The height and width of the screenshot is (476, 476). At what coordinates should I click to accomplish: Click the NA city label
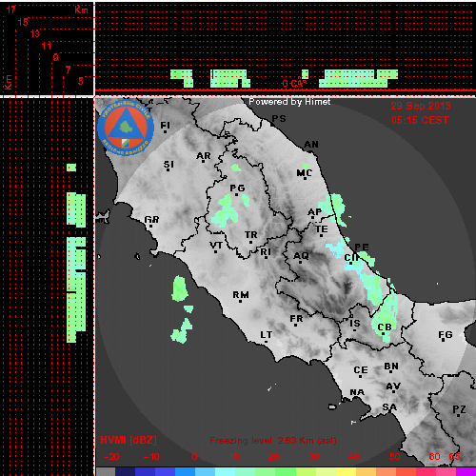click(x=357, y=392)
